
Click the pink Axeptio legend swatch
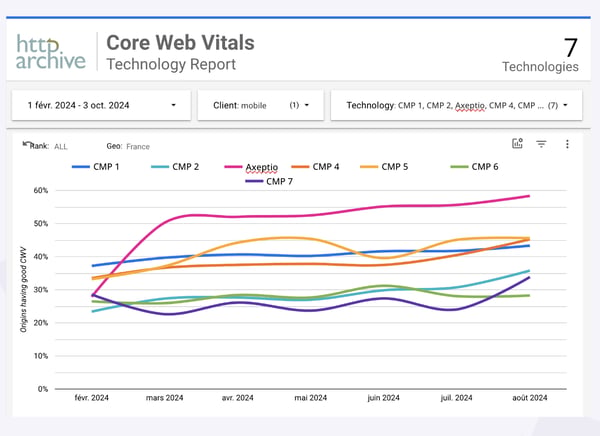pos(233,167)
